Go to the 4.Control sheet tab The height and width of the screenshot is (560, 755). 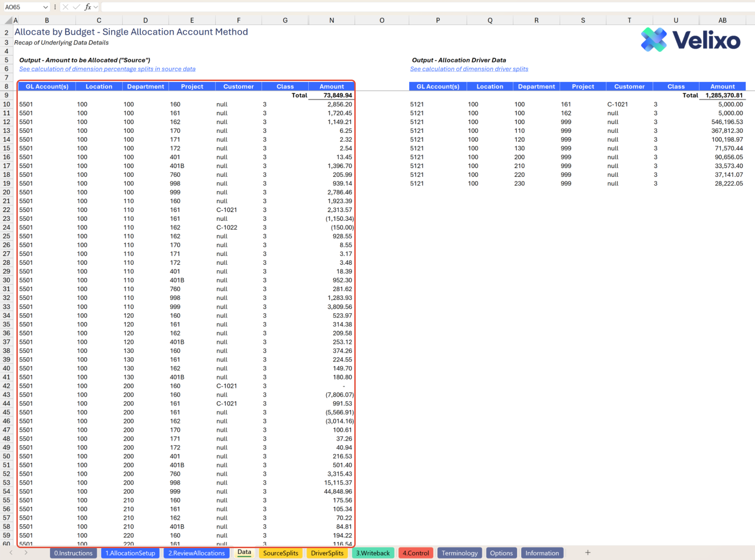(415, 553)
